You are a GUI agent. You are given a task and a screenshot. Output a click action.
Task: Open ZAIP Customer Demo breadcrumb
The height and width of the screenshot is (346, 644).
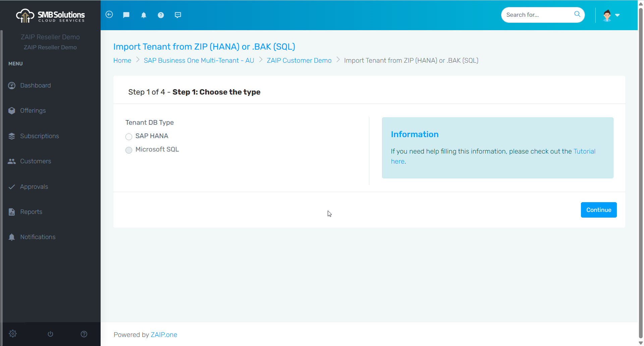click(x=299, y=60)
